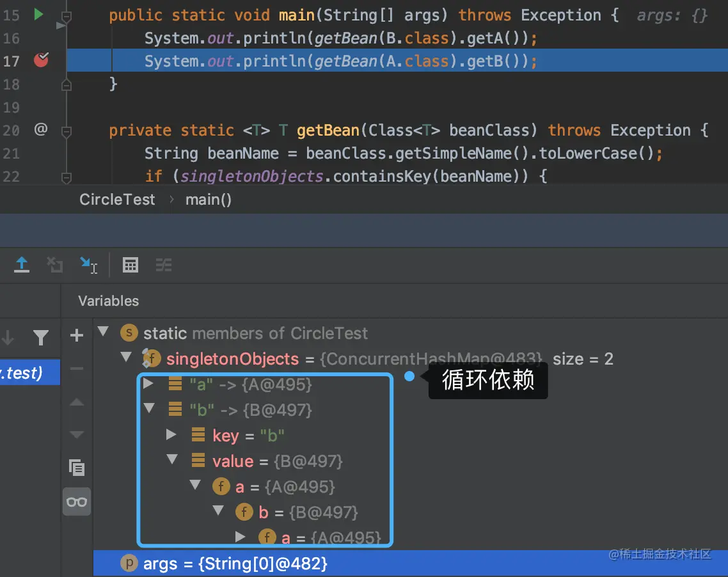Select the args = {String[0]@482} row
Image resolution: width=728 pixels, height=577 pixels.
tap(411, 564)
